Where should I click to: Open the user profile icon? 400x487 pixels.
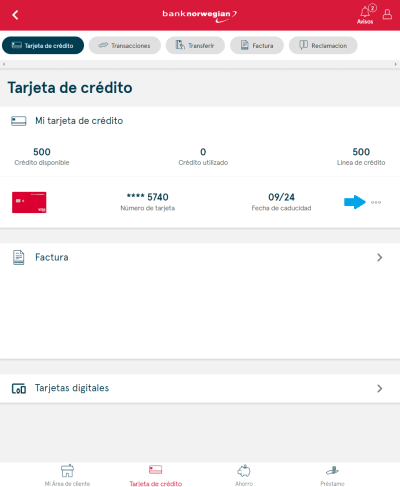(387, 14)
